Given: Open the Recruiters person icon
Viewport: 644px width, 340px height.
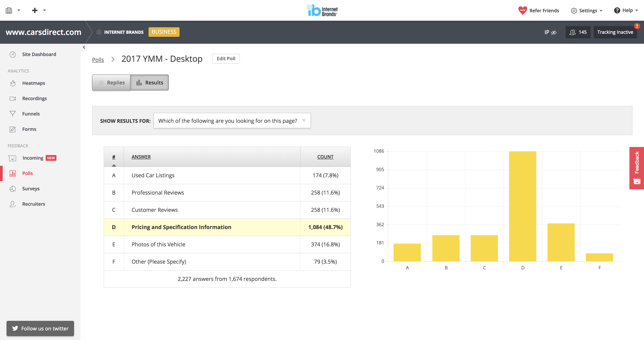Looking at the screenshot, I should [x=13, y=204].
